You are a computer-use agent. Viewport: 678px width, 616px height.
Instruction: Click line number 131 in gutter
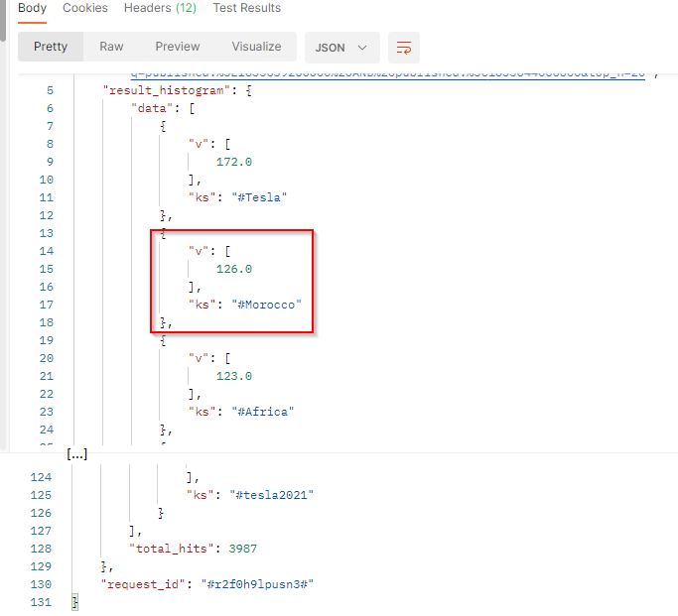click(x=41, y=602)
